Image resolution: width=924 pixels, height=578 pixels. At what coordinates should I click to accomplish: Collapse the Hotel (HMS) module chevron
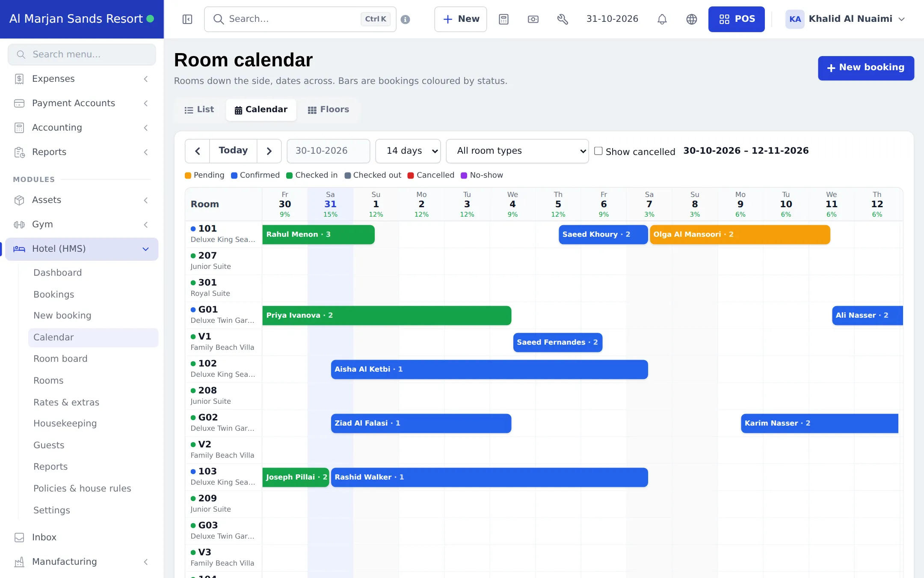click(x=145, y=249)
